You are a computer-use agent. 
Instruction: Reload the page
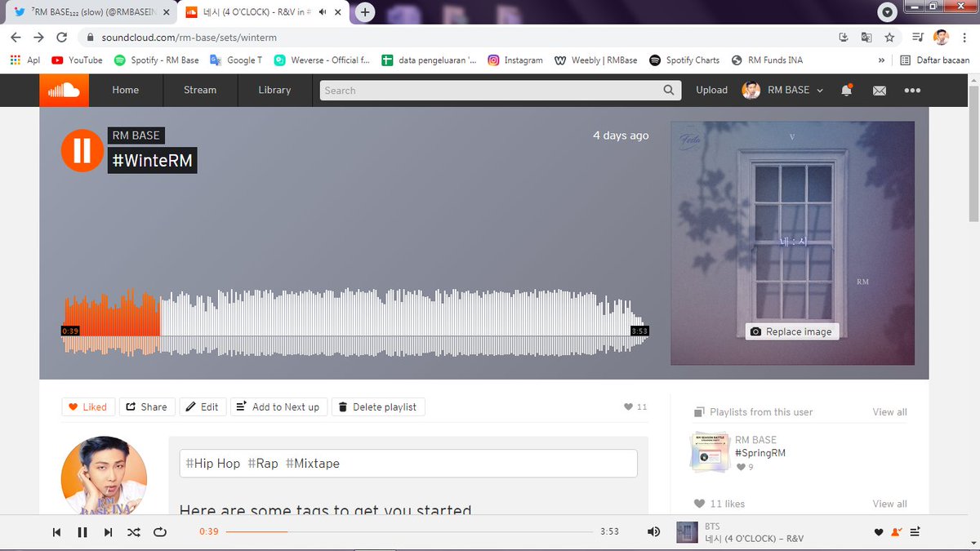(61, 38)
